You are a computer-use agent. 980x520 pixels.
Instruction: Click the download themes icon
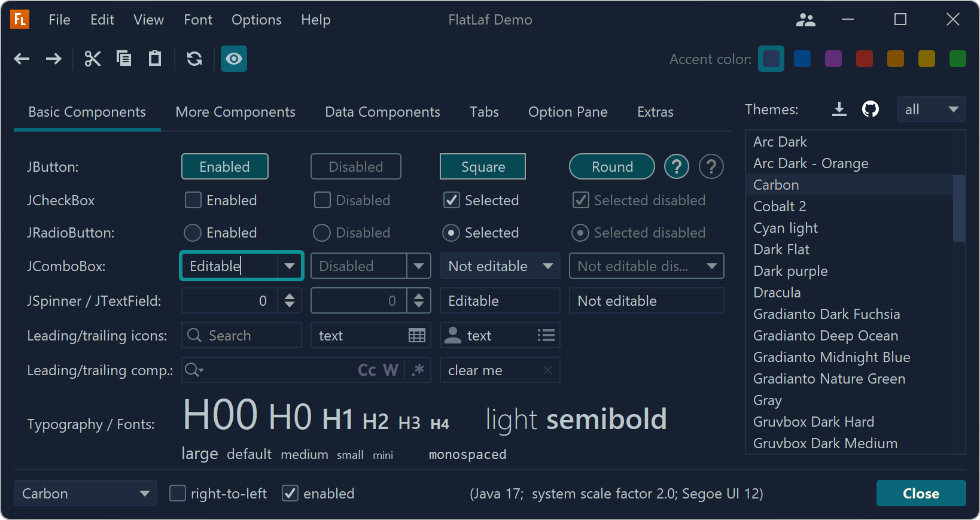point(839,110)
